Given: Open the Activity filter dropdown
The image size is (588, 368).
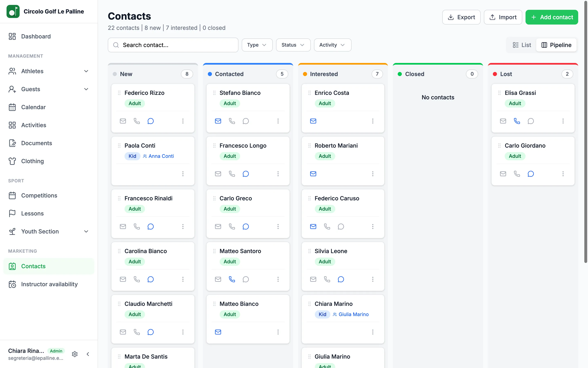Looking at the screenshot, I should point(332,45).
